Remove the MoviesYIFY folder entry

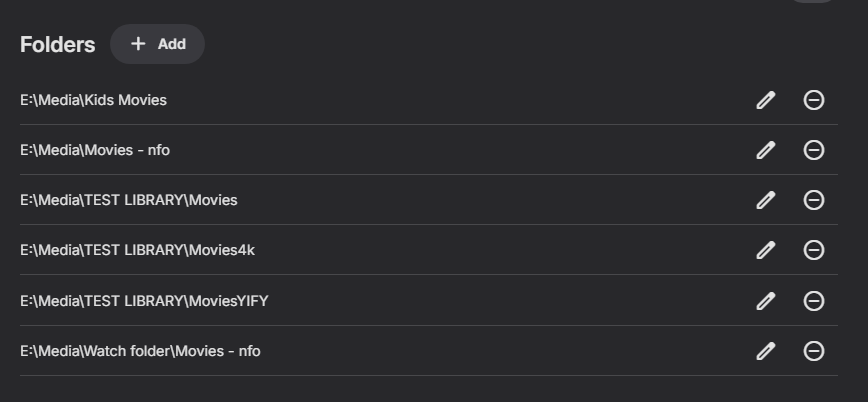tap(814, 301)
